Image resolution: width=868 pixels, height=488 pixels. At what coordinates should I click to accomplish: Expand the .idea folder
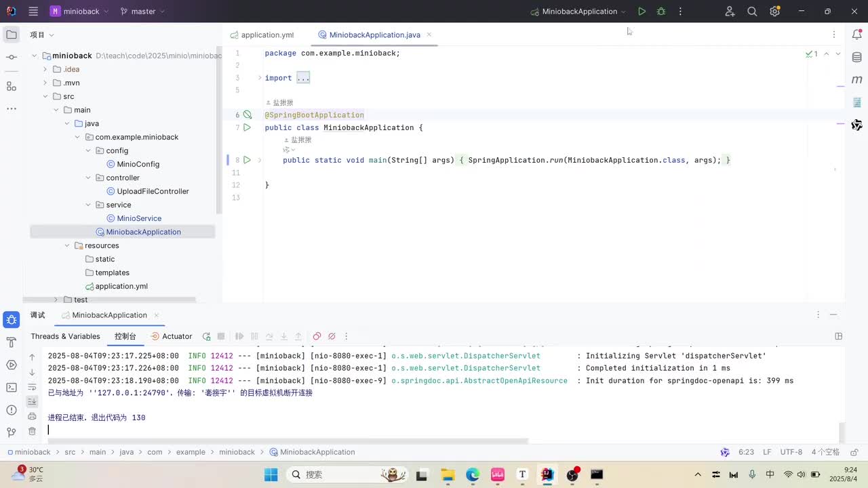(x=45, y=69)
